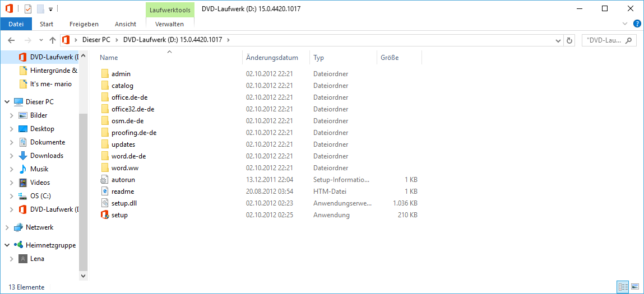Click the search magnifier icon
Image resolution: width=644 pixels, height=294 pixels.
pos(628,40)
